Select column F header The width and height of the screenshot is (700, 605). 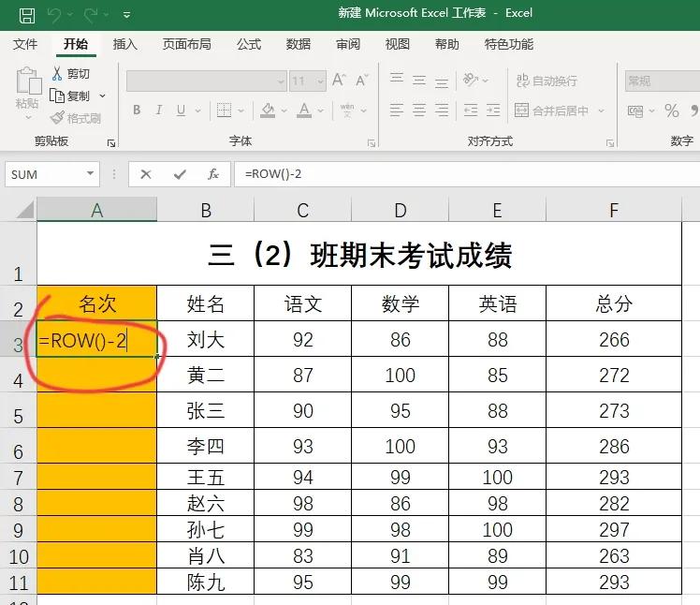614,210
